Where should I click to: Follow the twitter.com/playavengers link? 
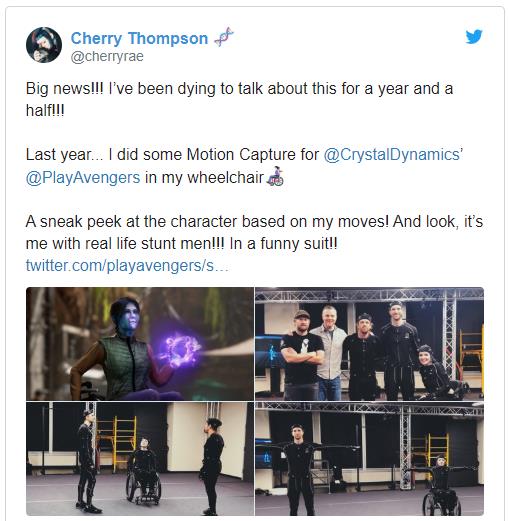(x=127, y=266)
